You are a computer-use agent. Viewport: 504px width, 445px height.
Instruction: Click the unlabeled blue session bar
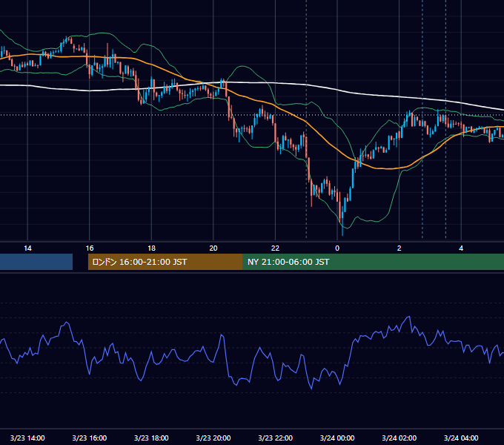click(36, 262)
